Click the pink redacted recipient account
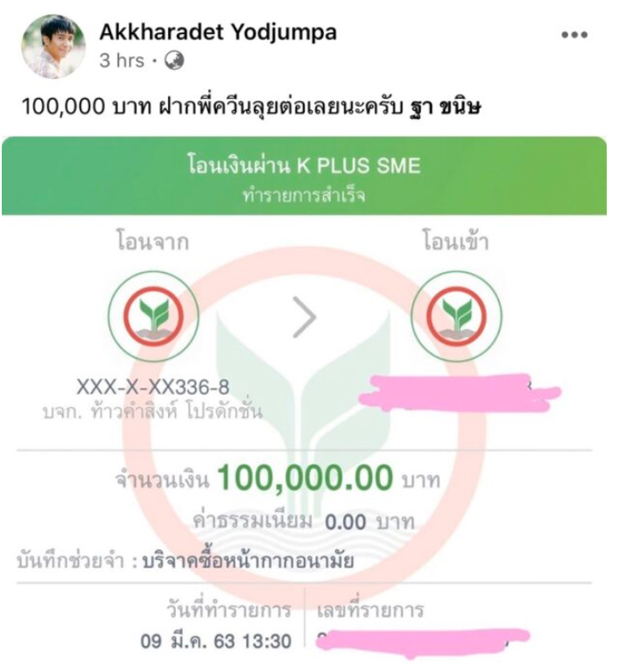 [x=459, y=393]
